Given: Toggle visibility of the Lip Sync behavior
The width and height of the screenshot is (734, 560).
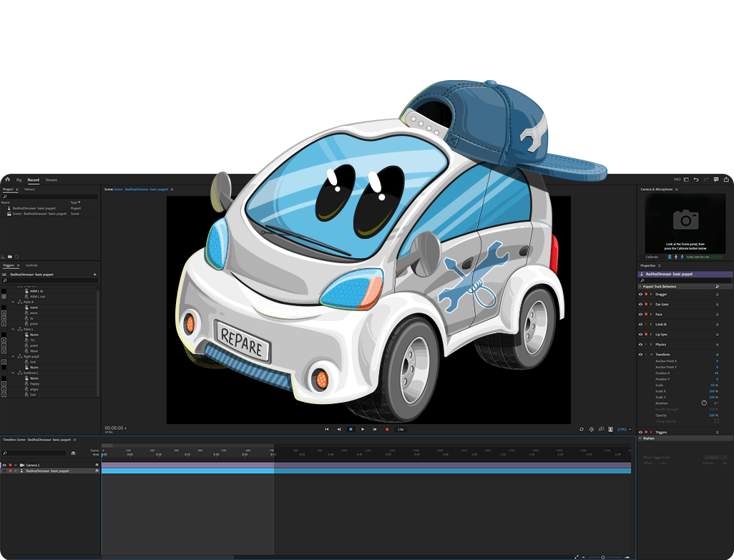Looking at the screenshot, I should click(640, 334).
